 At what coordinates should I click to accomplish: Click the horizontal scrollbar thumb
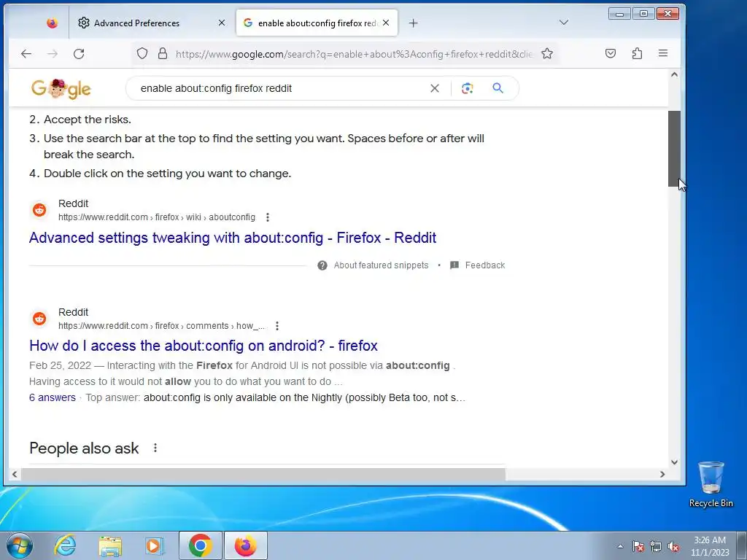coord(263,474)
